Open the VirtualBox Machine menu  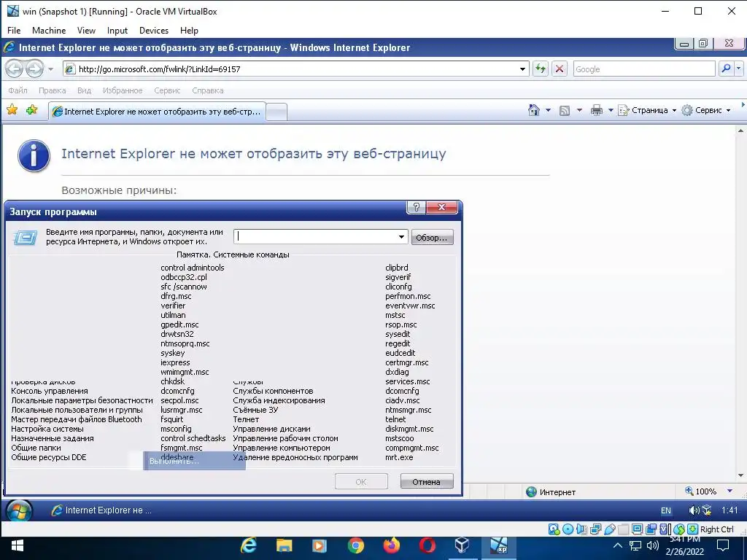[49, 31]
